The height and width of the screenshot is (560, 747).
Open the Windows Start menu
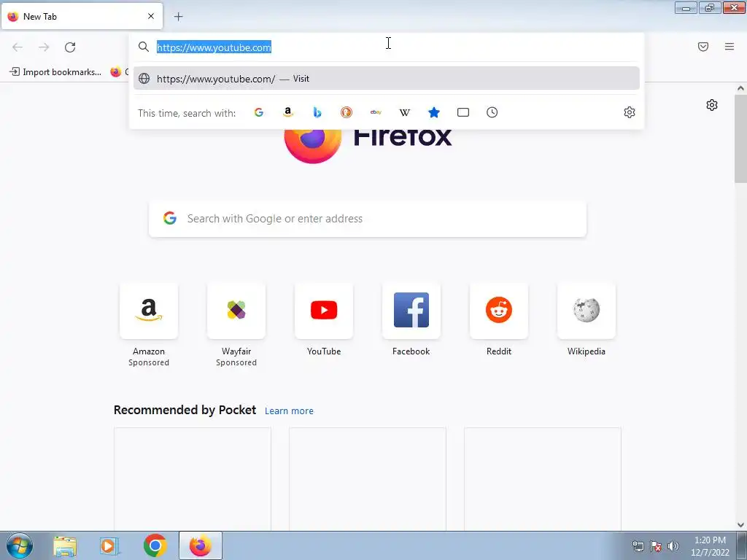(x=20, y=545)
